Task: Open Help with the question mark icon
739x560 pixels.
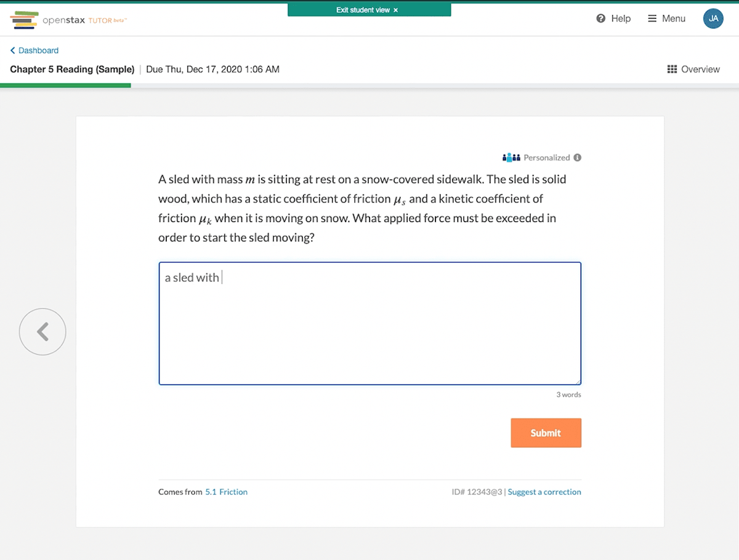Action: [613, 18]
